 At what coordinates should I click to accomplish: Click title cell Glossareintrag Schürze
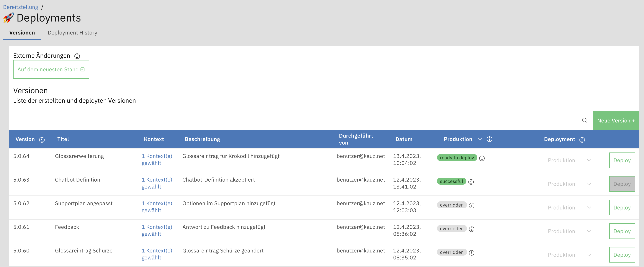coord(84,251)
